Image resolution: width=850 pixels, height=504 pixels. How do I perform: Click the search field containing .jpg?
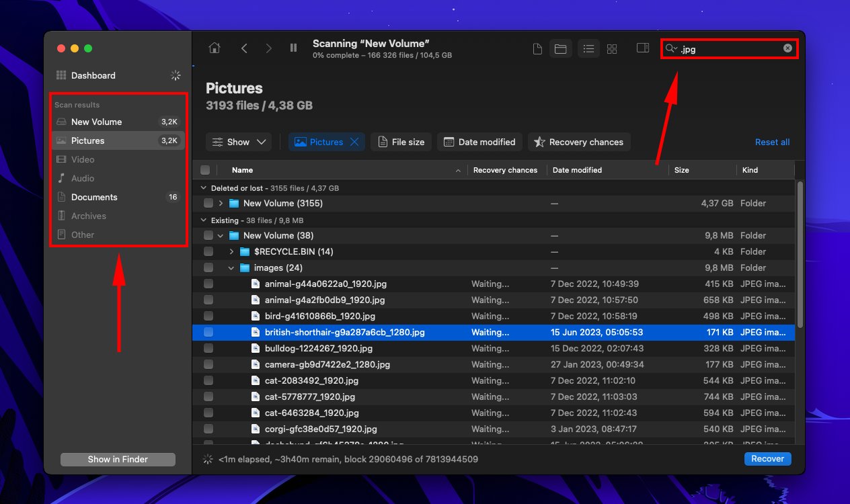pyautogui.click(x=730, y=48)
